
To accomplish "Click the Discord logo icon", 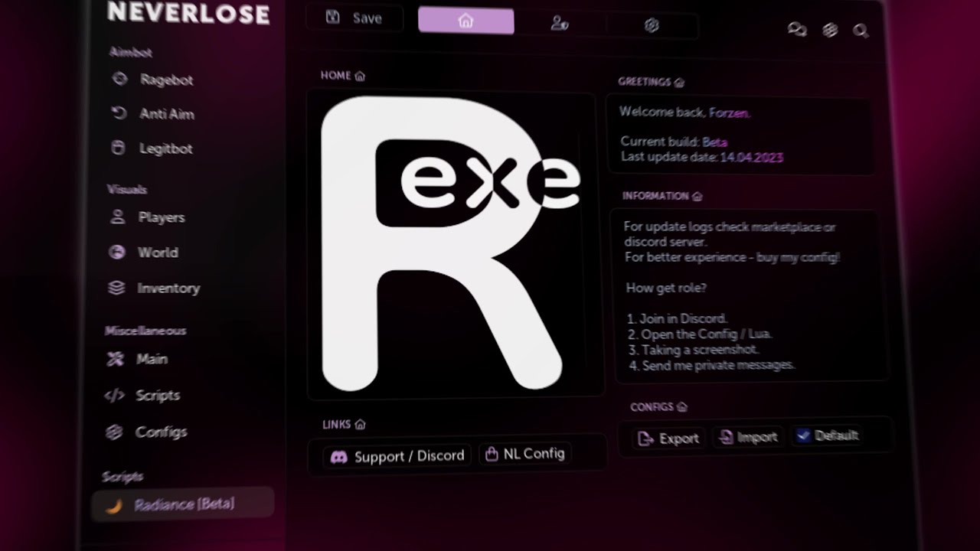I will coord(338,458).
